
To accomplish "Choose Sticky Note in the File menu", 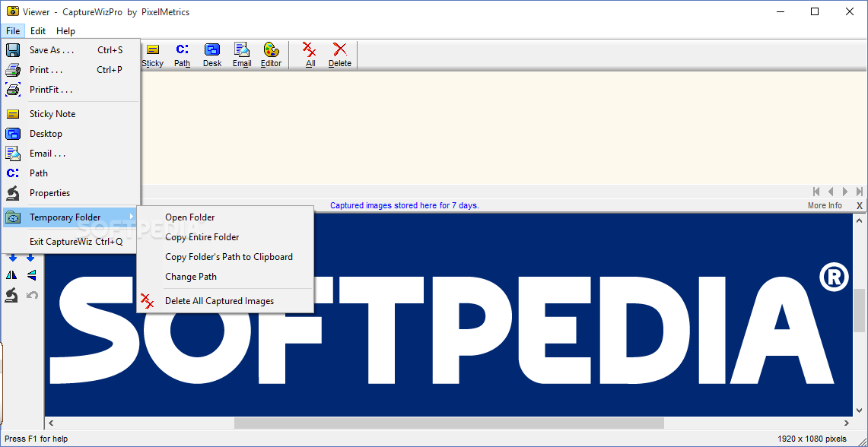I will pyautogui.click(x=71, y=114).
